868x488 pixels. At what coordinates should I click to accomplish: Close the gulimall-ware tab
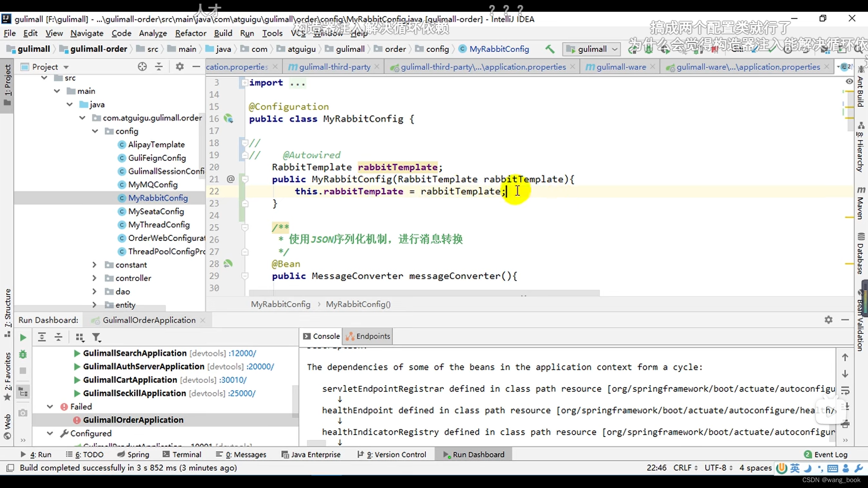tap(652, 67)
